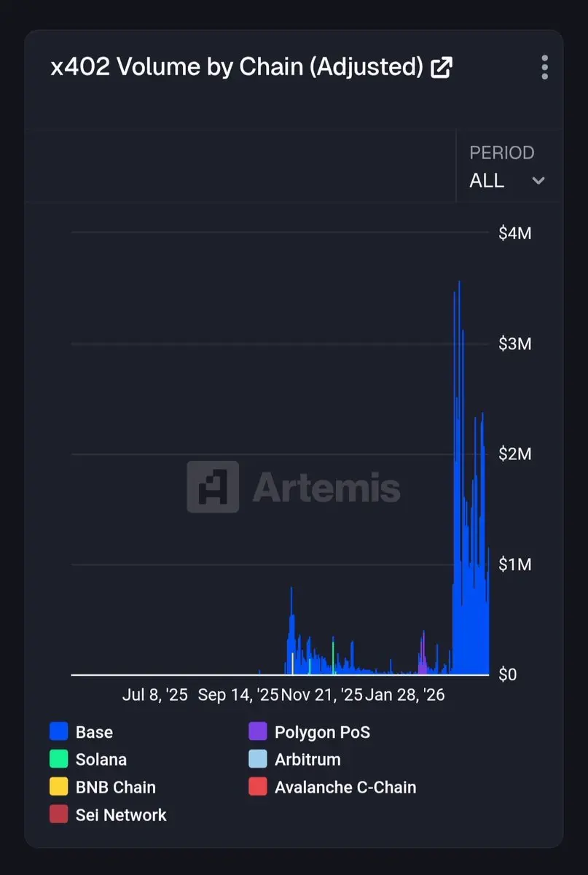The image size is (588, 875).
Task: Open the external link icon beside chart title
Action: tap(442, 68)
